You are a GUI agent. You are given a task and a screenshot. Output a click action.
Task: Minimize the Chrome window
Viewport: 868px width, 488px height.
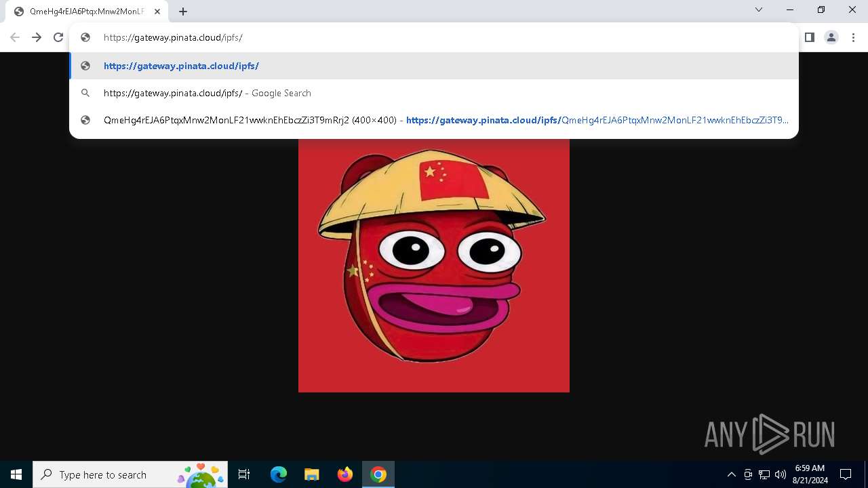tap(790, 9)
